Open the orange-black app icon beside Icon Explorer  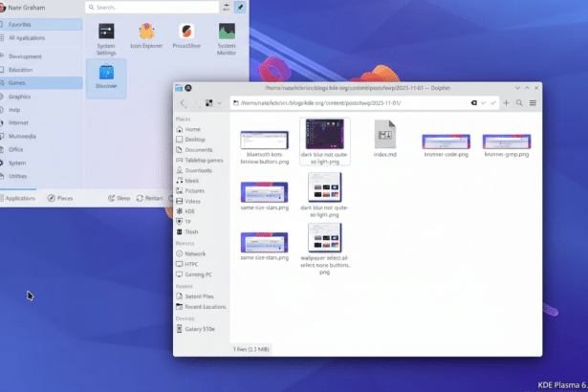pos(186,36)
